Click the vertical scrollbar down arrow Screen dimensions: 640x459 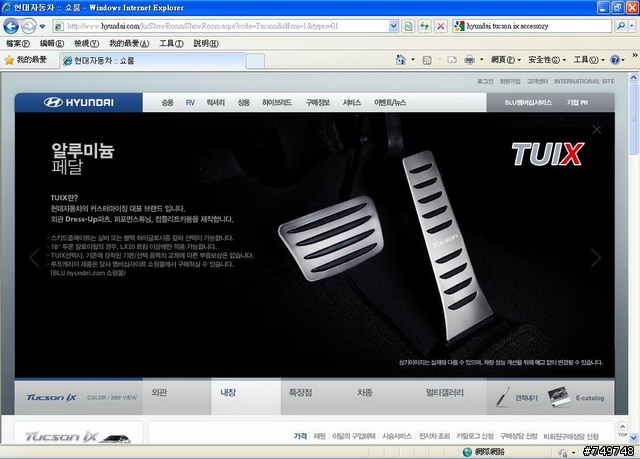[633, 438]
